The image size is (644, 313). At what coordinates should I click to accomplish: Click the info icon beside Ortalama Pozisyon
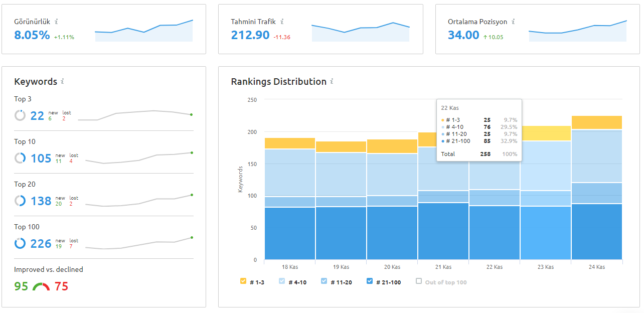(513, 22)
